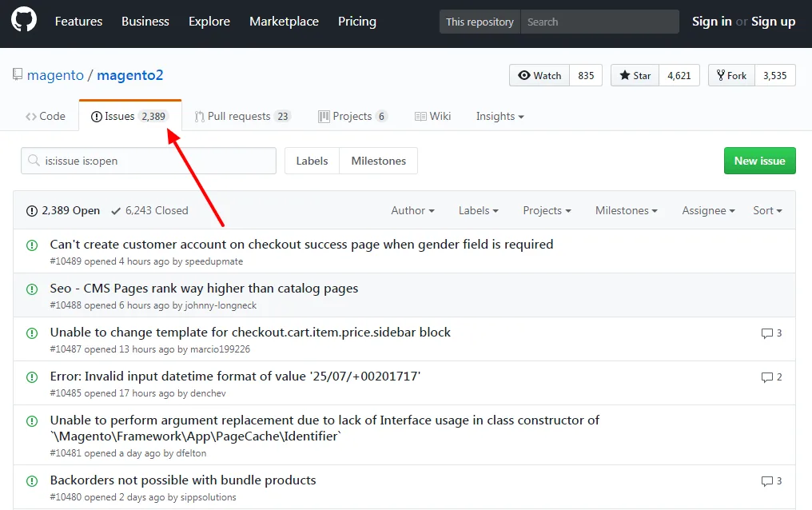812x510 pixels.
Task: Click the This repository search scope
Action: point(480,22)
